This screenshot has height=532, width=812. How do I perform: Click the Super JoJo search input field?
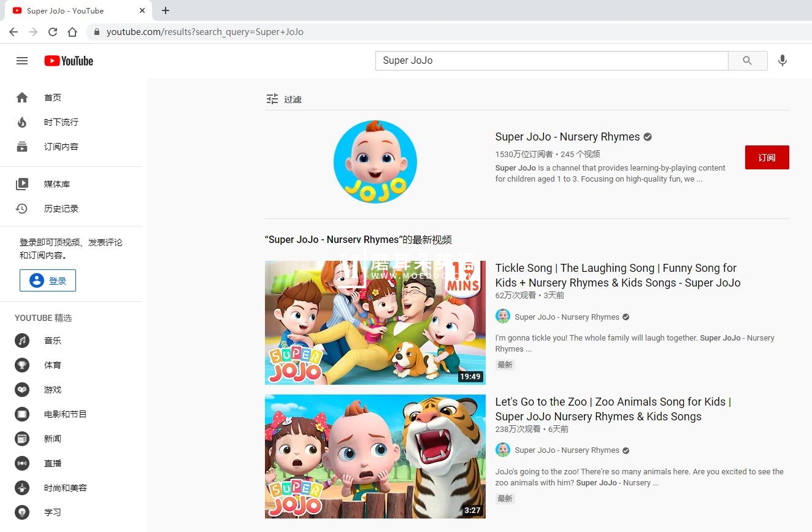[x=551, y=61]
